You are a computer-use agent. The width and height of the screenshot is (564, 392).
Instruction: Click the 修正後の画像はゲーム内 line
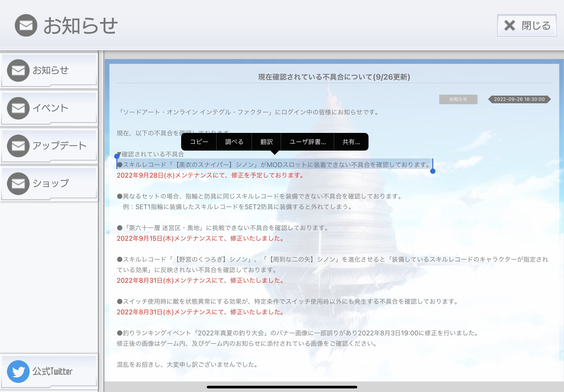(247, 343)
